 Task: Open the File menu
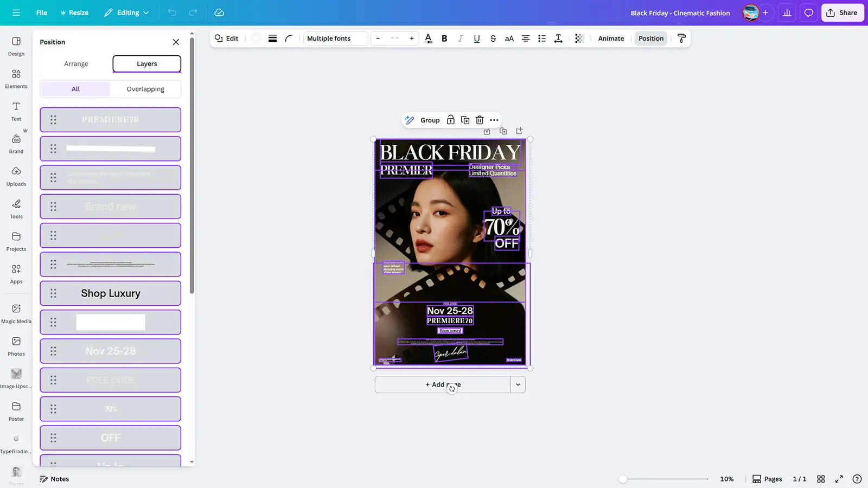tap(41, 12)
